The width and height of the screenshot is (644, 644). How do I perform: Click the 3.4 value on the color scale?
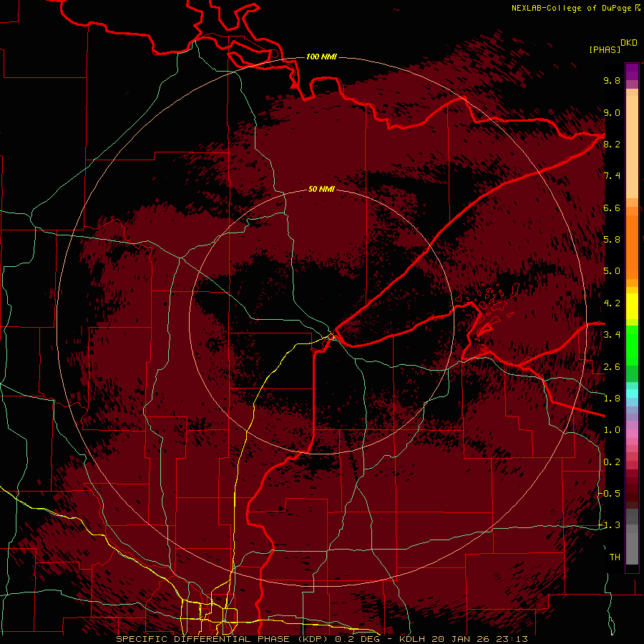(612, 335)
